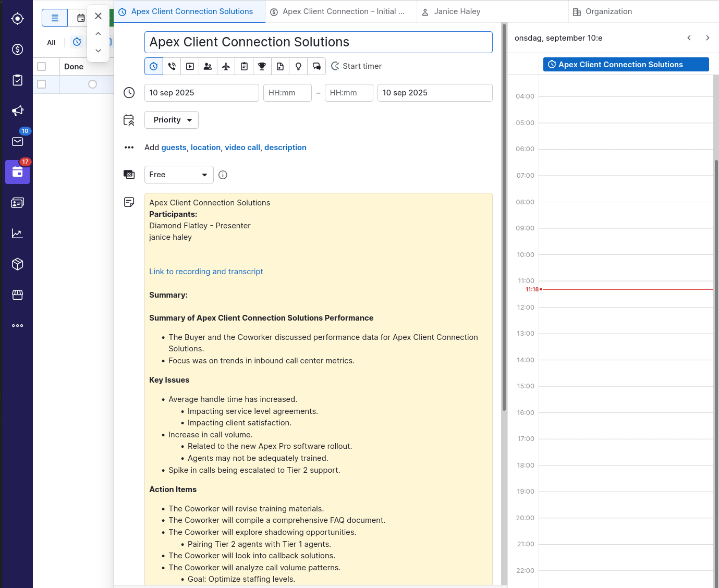
Task: Check the first activity row checkbox
Action: point(42,84)
